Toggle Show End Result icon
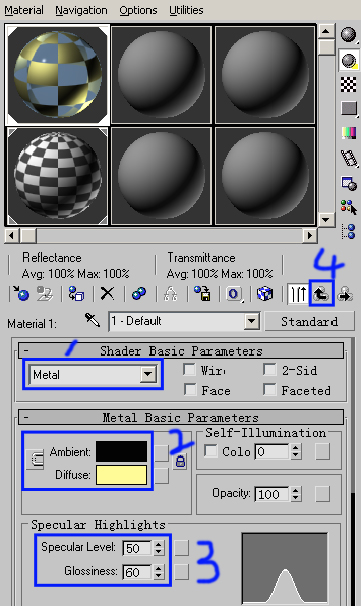The width and height of the screenshot is (361, 606). [x=298, y=294]
